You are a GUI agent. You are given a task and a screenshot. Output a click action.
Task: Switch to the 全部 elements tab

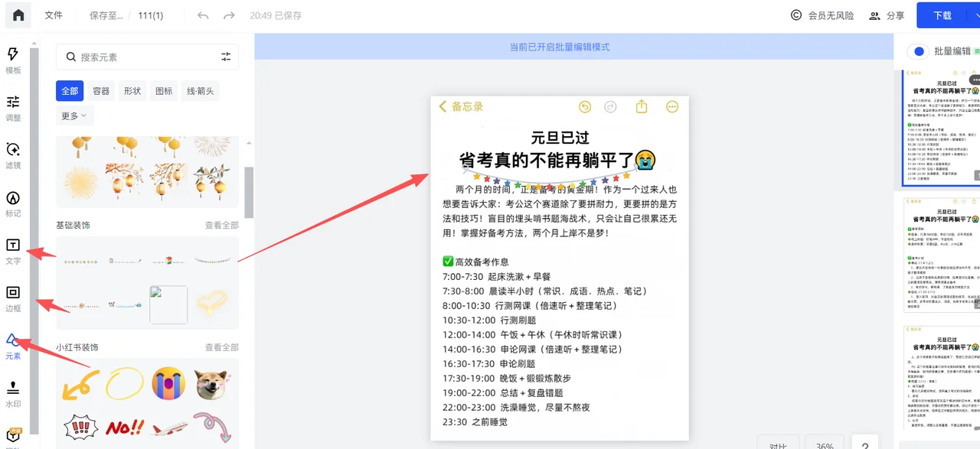pyautogui.click(x=69, y=89)
